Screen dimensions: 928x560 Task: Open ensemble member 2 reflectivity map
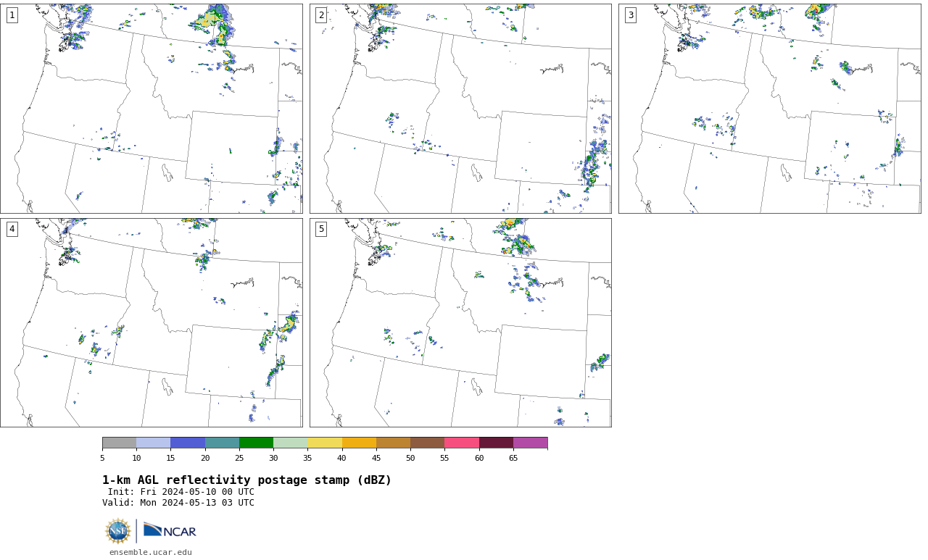click(x=460, y=109)
